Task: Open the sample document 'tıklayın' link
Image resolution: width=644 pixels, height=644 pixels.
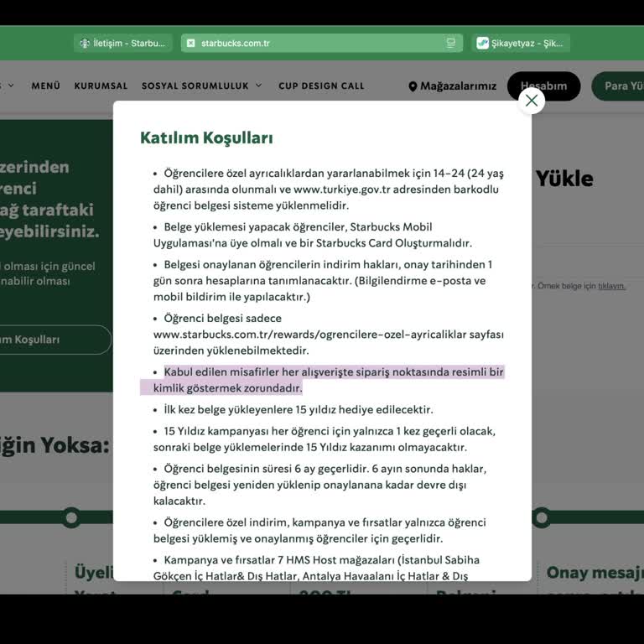Action: [x=611, y=286]
